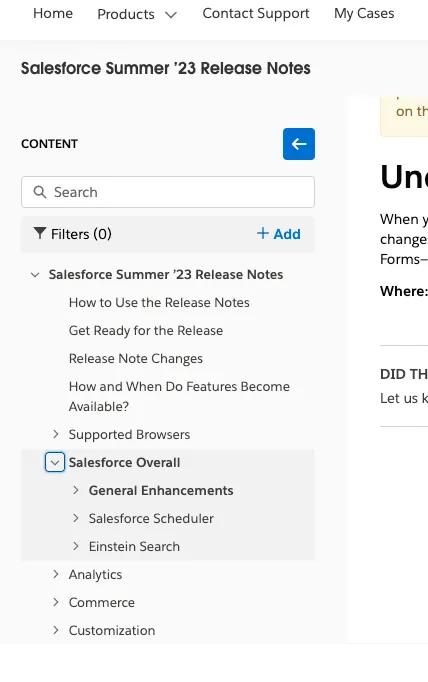This screenshot has width=428, height=682.
Task: Expand the Supported Browsers section
Action: point(56,434)
